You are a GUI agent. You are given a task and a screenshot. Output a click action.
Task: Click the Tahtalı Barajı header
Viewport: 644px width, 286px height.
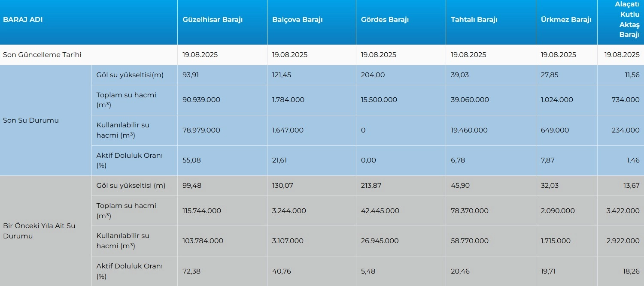474,20
